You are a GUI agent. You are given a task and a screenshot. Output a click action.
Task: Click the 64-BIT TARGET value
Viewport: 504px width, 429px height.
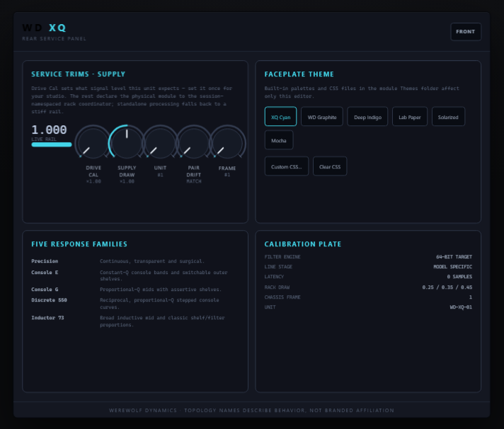click(x=454, y=257)
